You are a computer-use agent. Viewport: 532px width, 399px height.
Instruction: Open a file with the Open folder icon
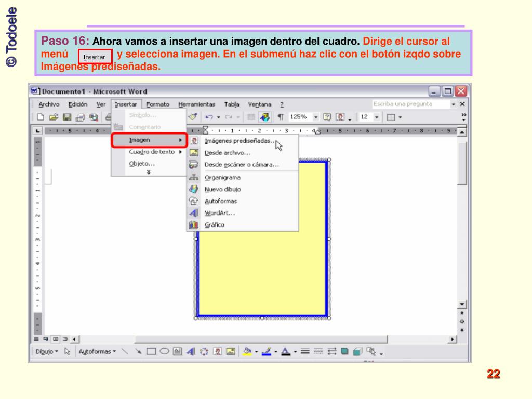(x=54, y=117)
